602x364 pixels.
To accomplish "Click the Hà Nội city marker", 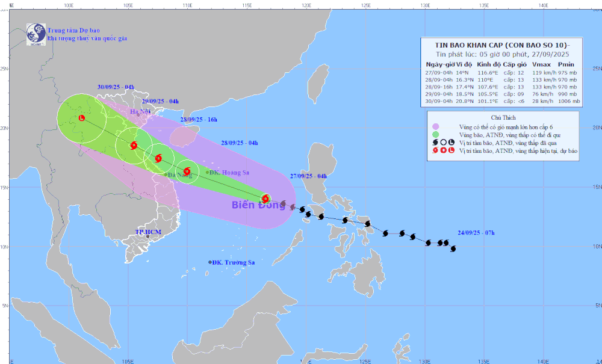I will 138,115.
